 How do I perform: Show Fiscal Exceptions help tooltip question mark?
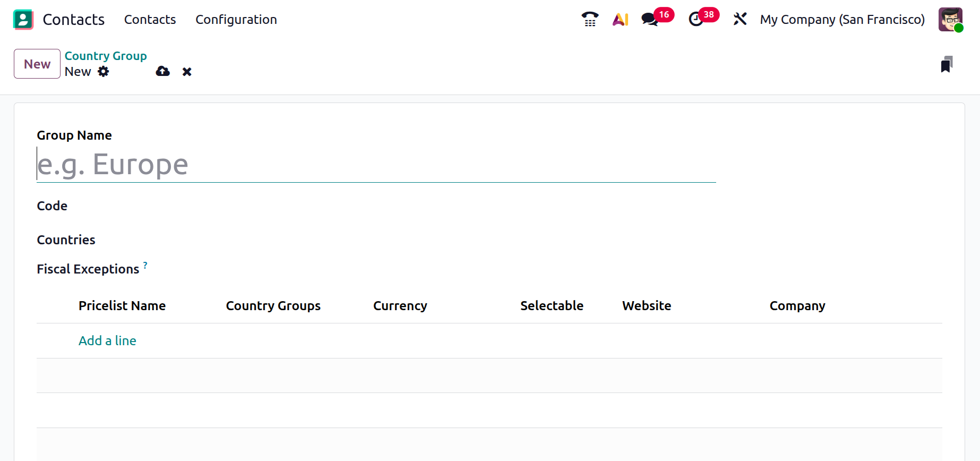pos(145,264)
